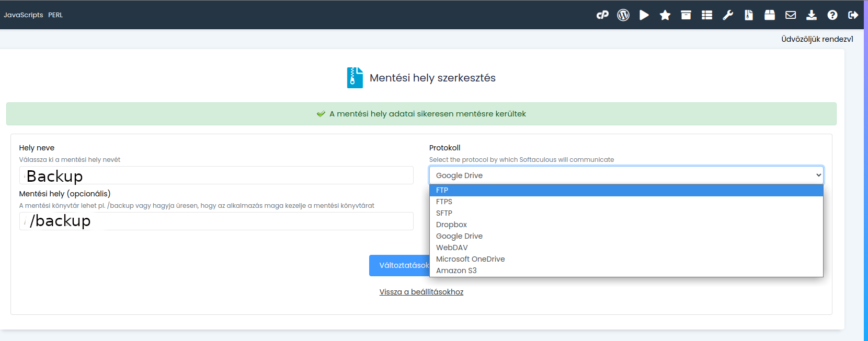Open the task list rows icon
868x341 pixels.
[x=707, y=15]
